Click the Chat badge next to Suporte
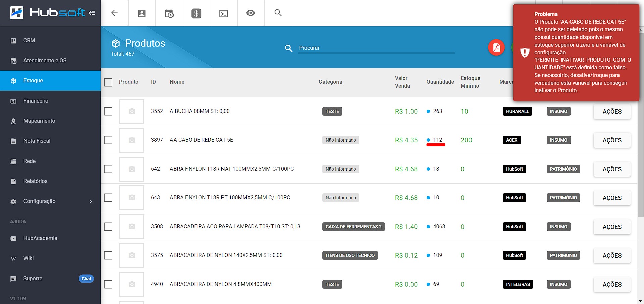Viewport: 644px width, 304px height. 86,279
